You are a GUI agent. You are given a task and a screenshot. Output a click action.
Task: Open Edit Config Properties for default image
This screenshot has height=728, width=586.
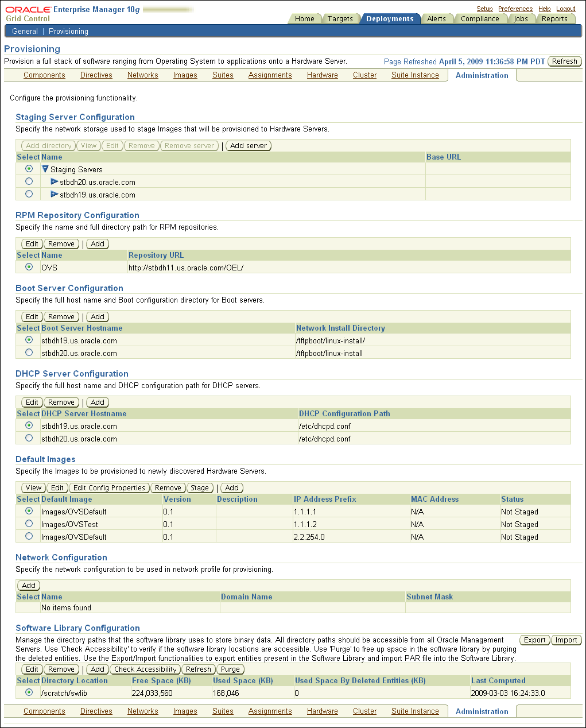click(x=109, y=487)
